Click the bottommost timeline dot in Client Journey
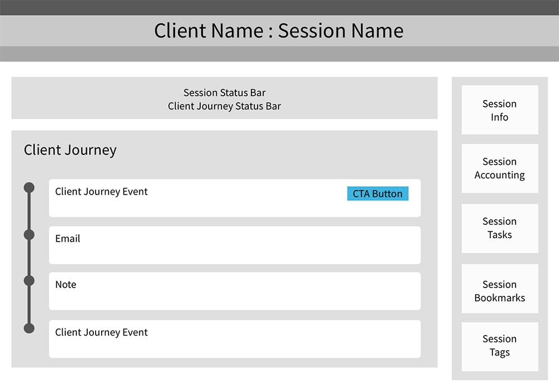The image size is (559, 392). coord(29,328)
